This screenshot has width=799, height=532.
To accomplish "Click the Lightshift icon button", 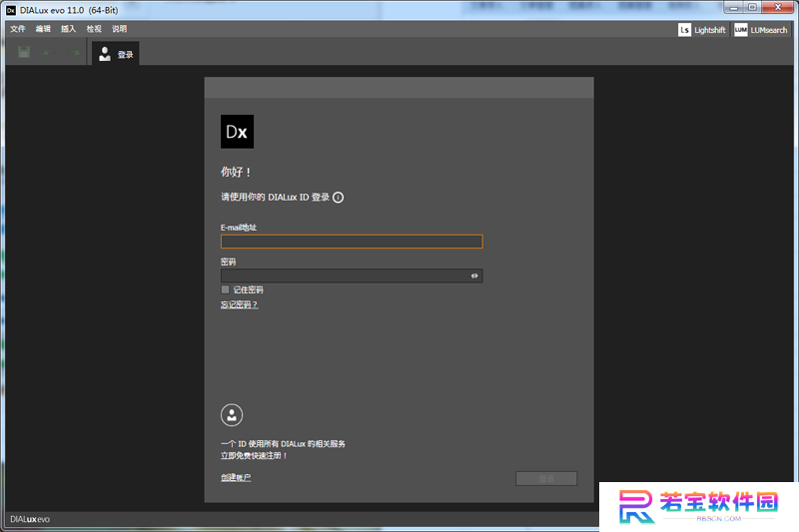I will tap(702, 30).
